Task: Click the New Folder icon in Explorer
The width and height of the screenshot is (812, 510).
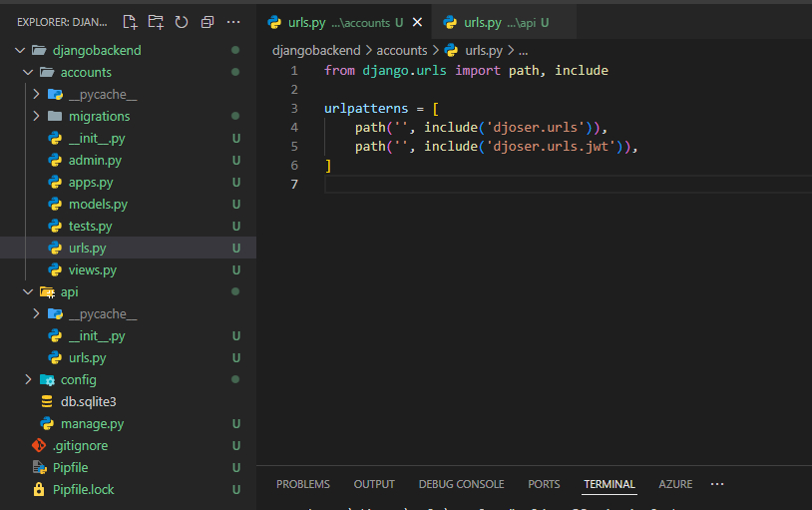Action: (156, 21)
